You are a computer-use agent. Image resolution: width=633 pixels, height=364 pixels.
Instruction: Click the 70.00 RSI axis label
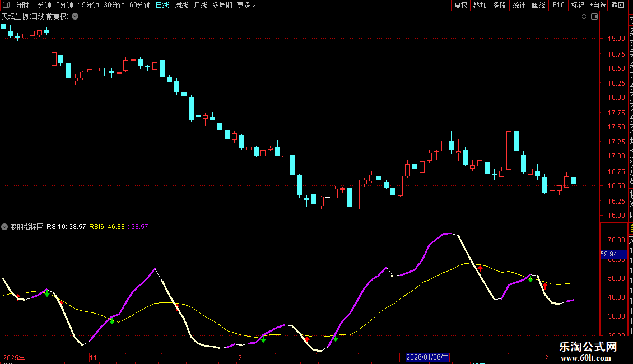[616, 240]
